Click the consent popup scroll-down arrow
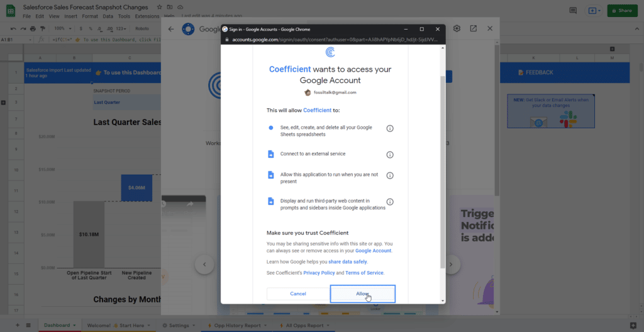 (x=442, y=301)
